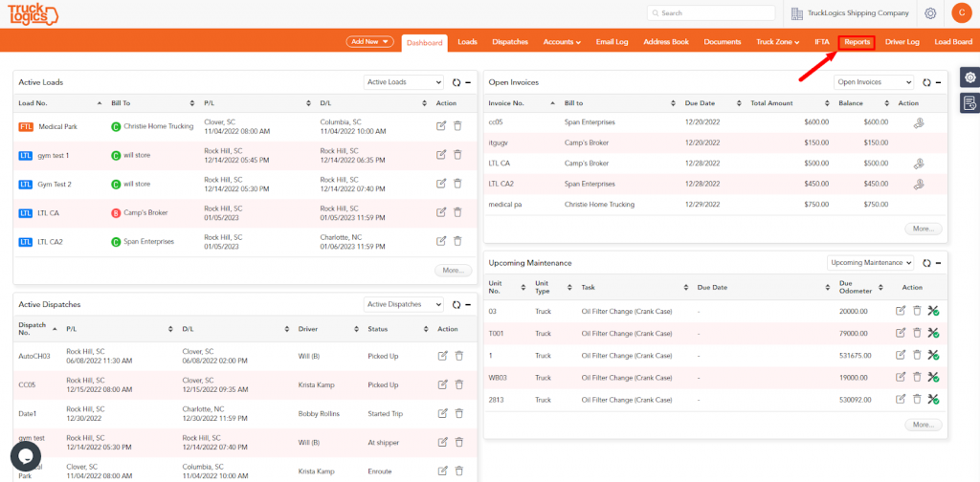This screenshot has height=482, width=980.
Task: Record payment for invoice LTL CA2
Action: [918, 185]
